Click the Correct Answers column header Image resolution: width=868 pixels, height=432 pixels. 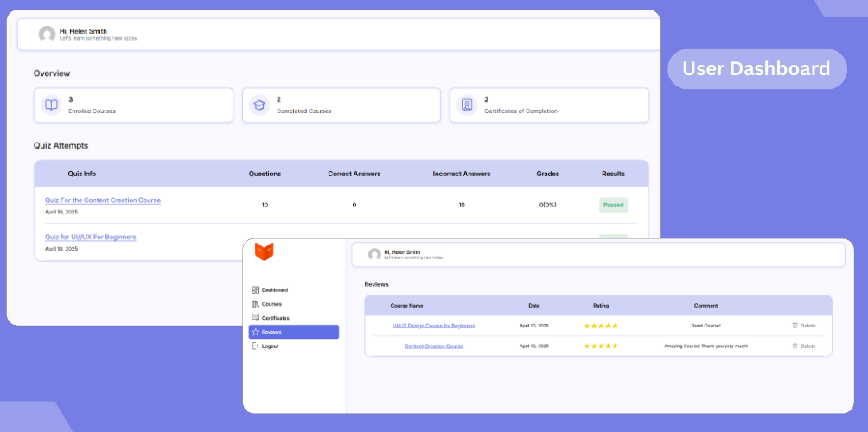(x=354, y=174)
